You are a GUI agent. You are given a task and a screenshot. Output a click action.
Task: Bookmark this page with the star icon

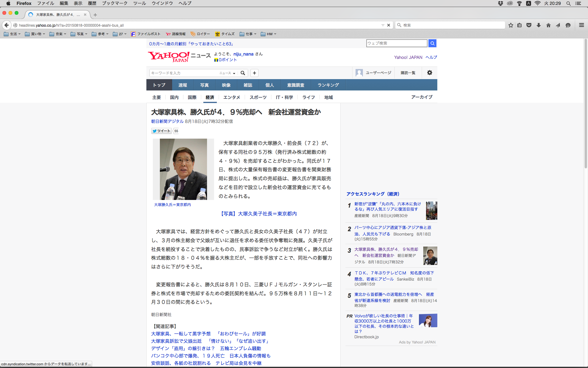[511, 25]
